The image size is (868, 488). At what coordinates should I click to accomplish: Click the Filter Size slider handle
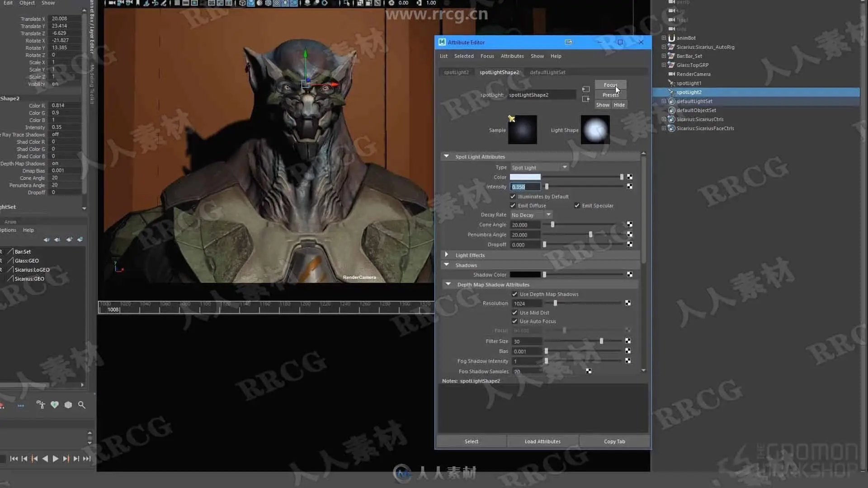tap(601, 341)
